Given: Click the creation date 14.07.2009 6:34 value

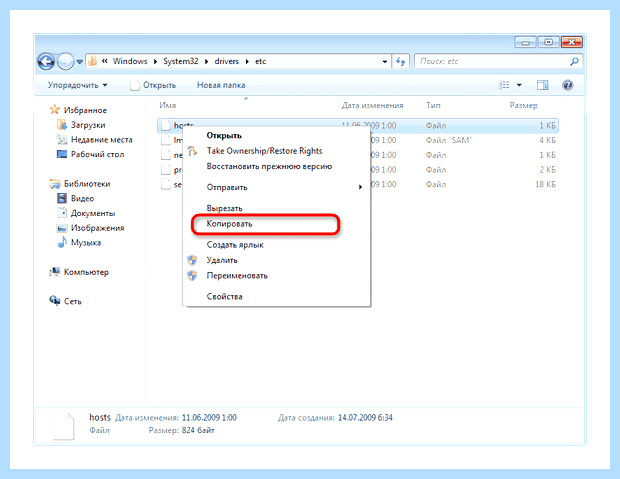Looking at the screenshot, I should coord(365,418).
